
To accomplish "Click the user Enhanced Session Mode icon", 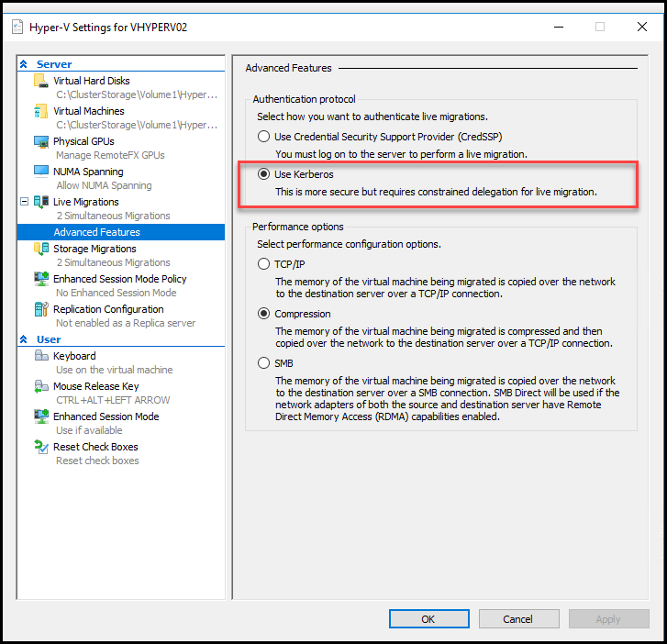I will [41, 416].
